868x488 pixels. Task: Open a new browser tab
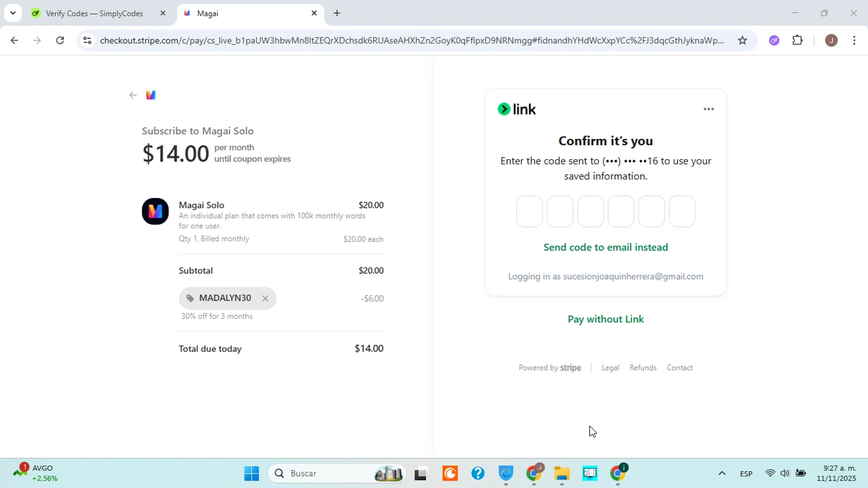pos(337,13)
